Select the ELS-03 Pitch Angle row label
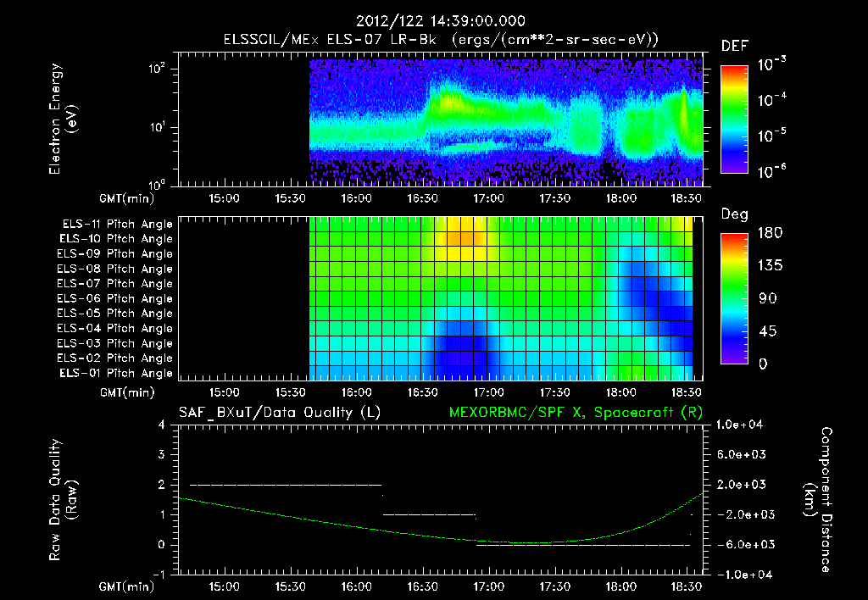868x600 pixels. 115,343
